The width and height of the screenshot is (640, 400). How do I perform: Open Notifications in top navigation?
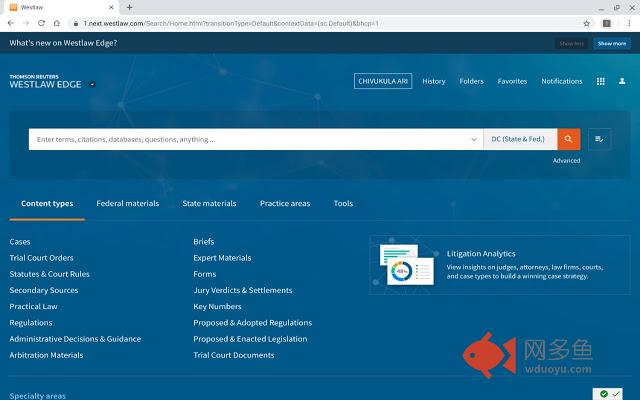click(x=562, y=81)
